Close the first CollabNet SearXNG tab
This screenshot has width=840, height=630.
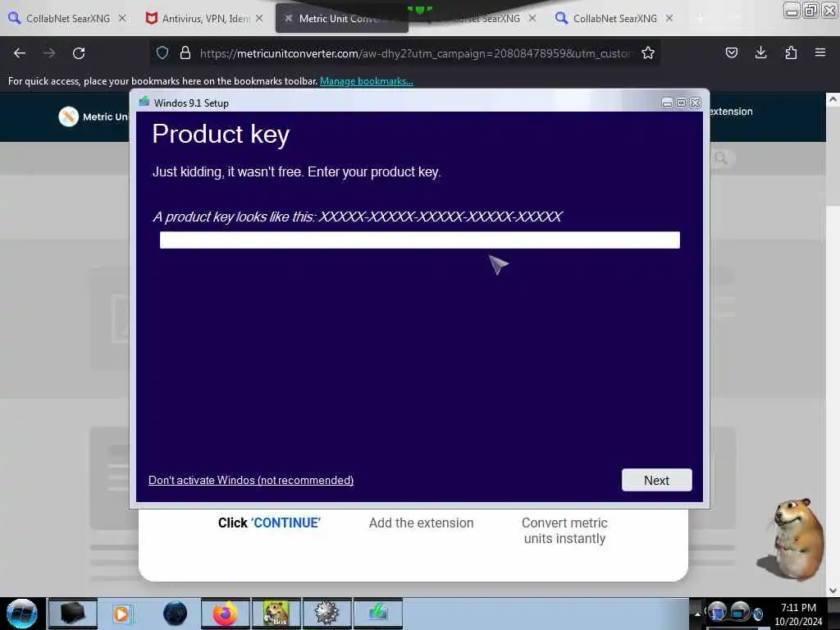pyautogui.click(x=122, y=18)
